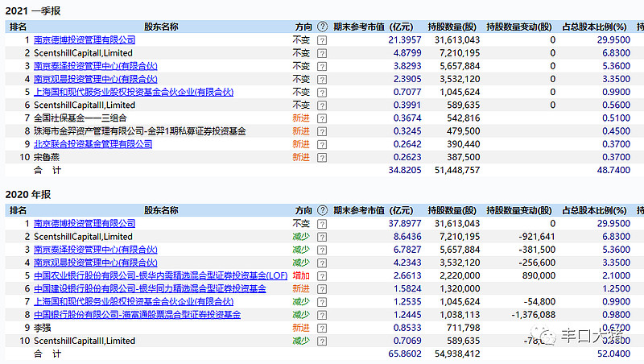
Task: Click the question mark icon in the 6.7827 row
Action: point(322,250)
